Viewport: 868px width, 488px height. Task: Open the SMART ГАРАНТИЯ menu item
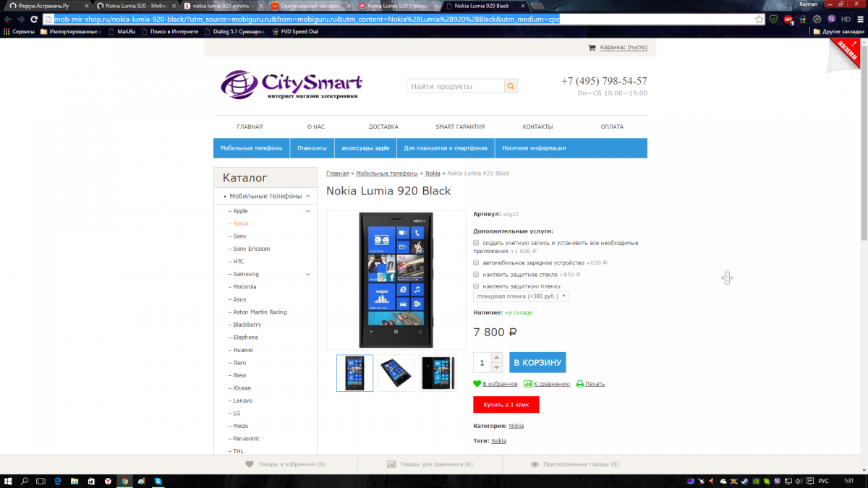pos(460,127)
